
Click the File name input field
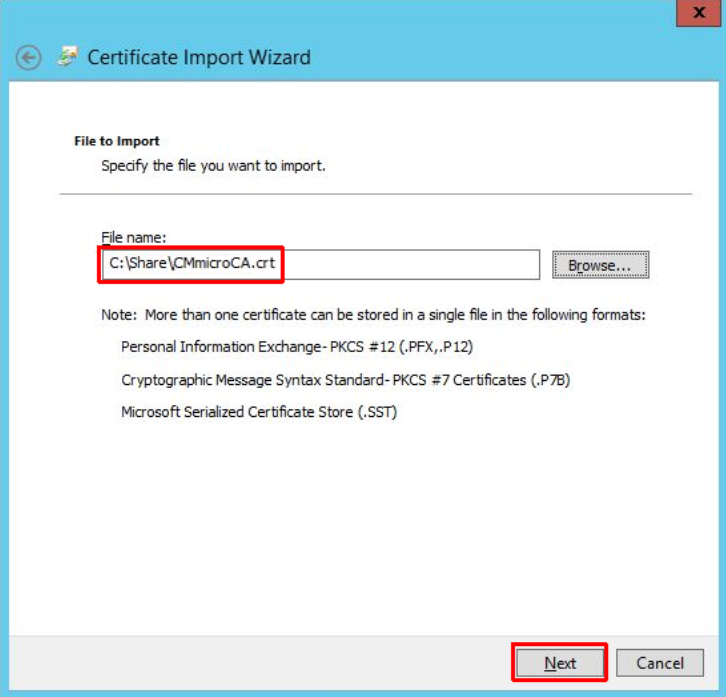[x=320, y=264]
